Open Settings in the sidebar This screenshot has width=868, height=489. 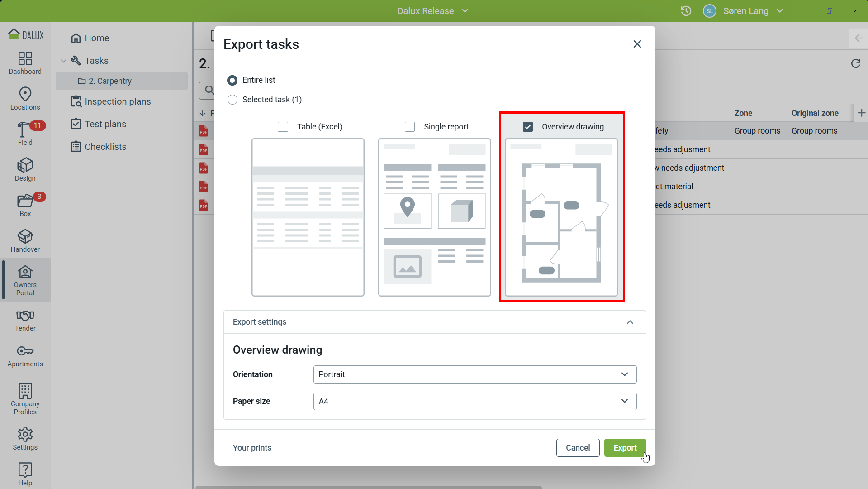[25, 439]
